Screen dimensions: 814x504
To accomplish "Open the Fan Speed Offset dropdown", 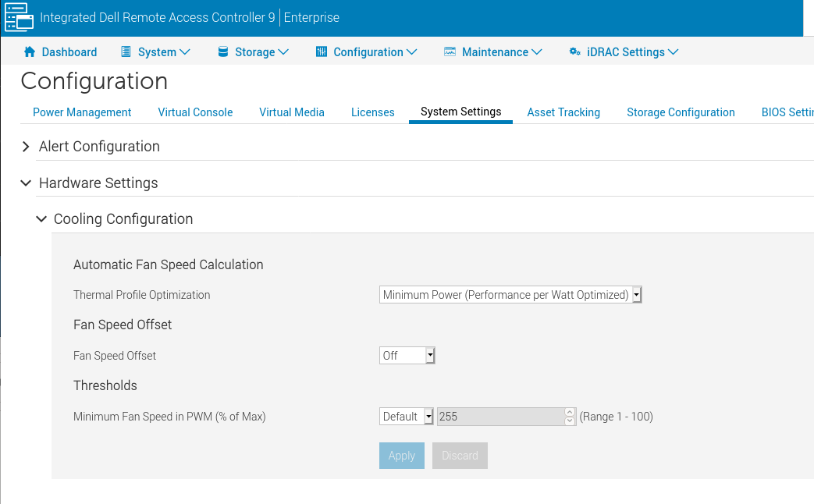I will (407, 356).
